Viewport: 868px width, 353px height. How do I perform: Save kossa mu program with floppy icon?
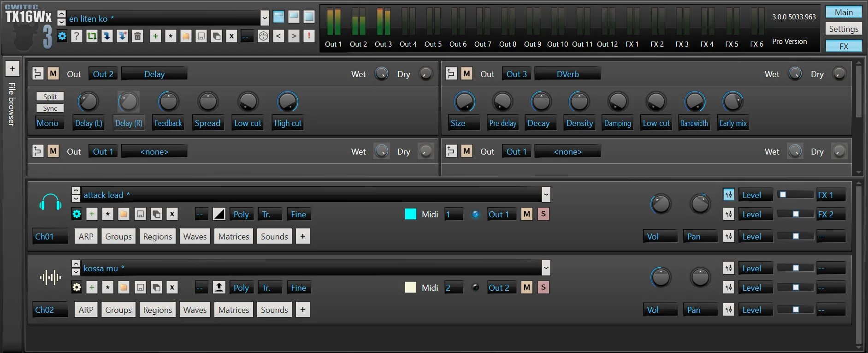140,287
